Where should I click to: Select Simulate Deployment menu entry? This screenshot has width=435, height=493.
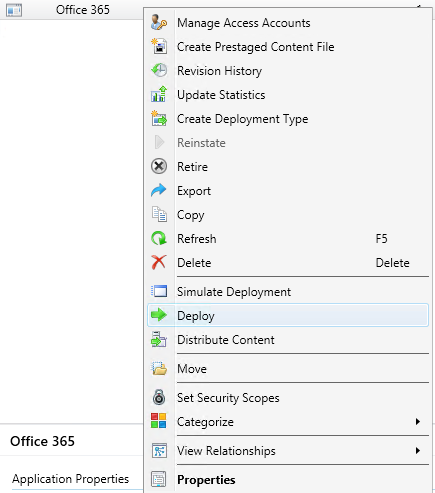288,292
